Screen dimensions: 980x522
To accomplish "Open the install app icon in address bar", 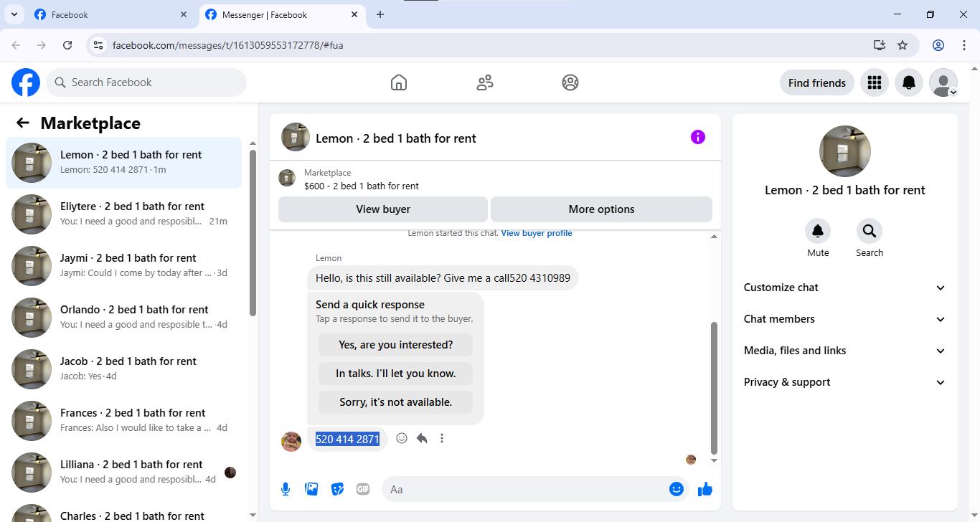I will point(880,45).
